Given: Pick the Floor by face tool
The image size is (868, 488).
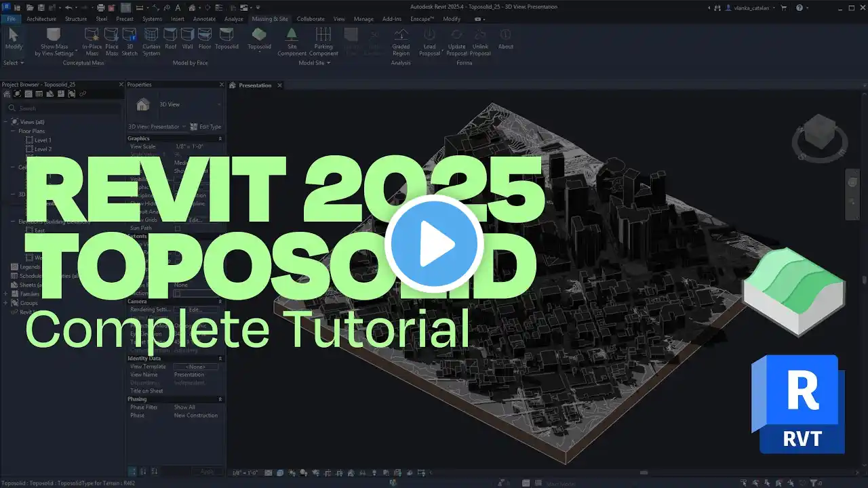Looking at the screenshot, I should 205,39.
